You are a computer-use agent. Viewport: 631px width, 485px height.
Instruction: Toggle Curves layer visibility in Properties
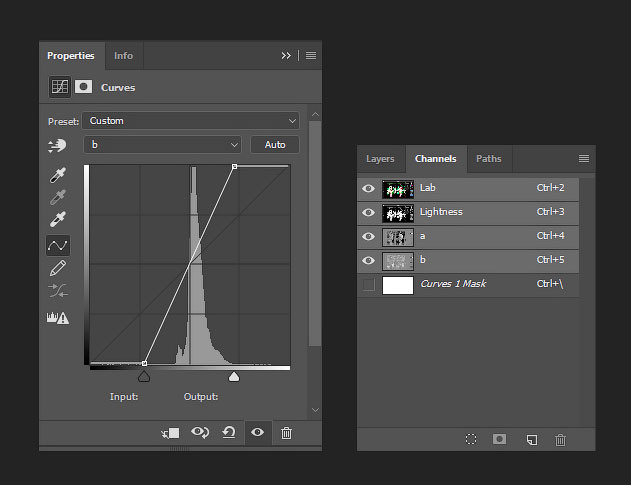tap(258, 432)
